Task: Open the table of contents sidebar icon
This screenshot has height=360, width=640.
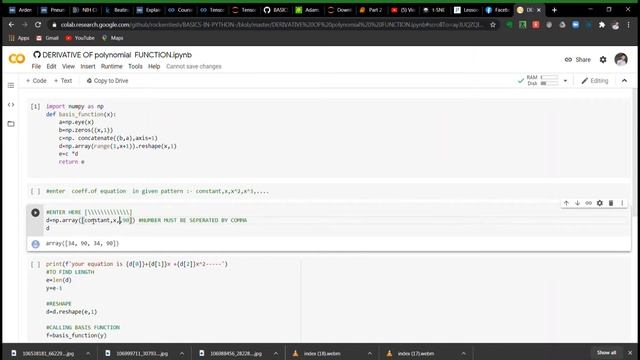Action: [11, 85]
